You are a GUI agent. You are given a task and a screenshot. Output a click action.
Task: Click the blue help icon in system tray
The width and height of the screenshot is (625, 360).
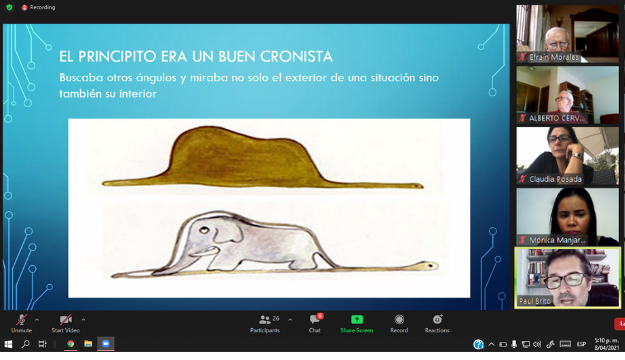click(478, 344)
